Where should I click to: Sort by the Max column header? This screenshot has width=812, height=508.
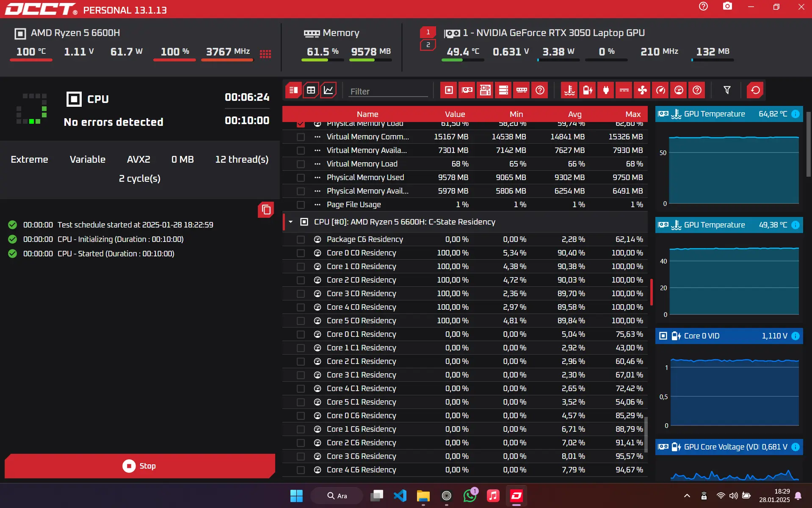pos(633,114)
